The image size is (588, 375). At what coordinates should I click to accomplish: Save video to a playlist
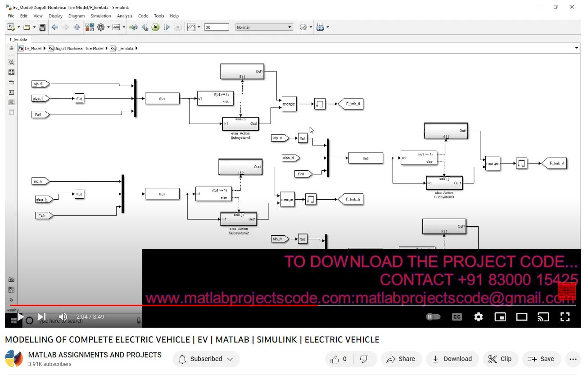click(x=541, y=359)
